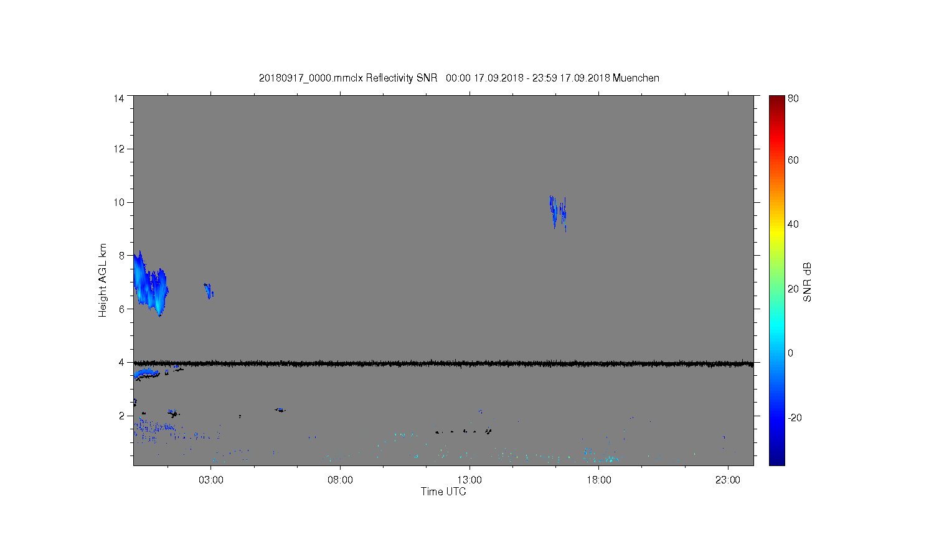
Task: Click the colorbar value 0
Action: pyautogui.click(x=791, y=353)
